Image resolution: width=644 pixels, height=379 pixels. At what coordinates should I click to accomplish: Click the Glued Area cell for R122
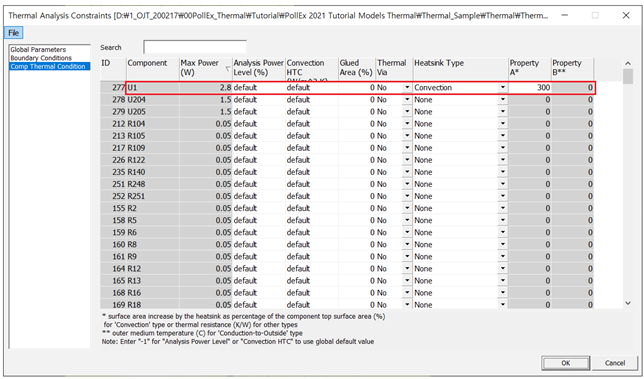(x=357, y=160)
